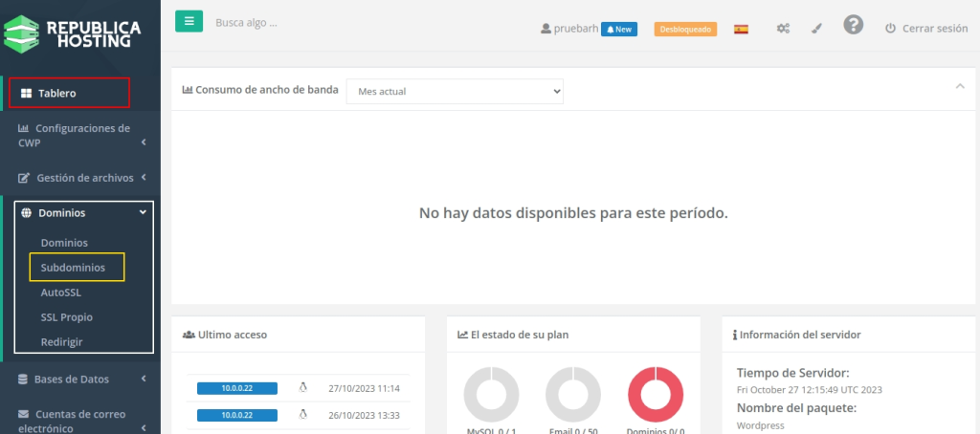Toggle the Desbloqueado lock status badge
The width and height of the screenshot is (980, 434).
685,29
